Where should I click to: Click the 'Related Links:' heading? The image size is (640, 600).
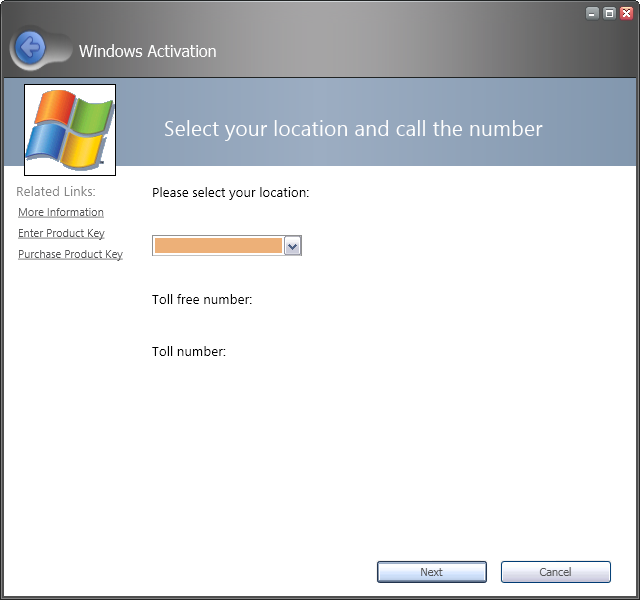(x=56, y=191)
